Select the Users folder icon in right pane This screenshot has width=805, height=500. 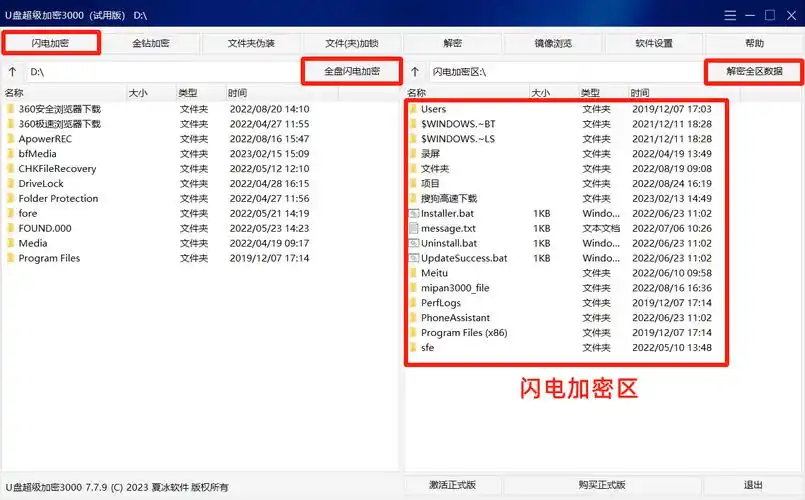pos(413,109)
